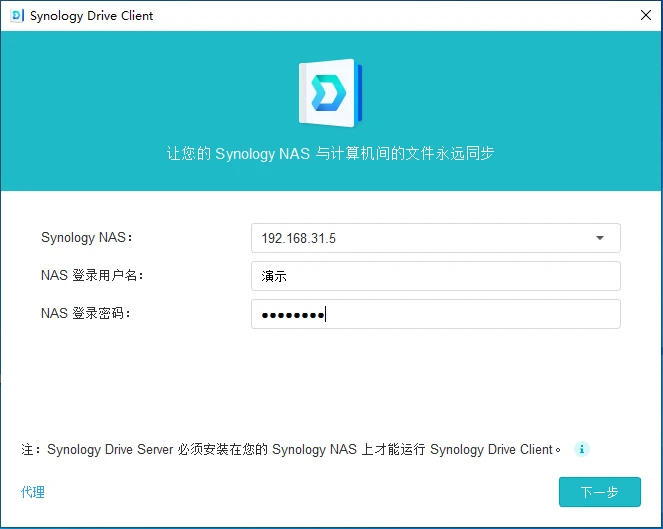Close the Synology Drive Client window
This screenshot has width=663, height=529.
coord(646,15)
